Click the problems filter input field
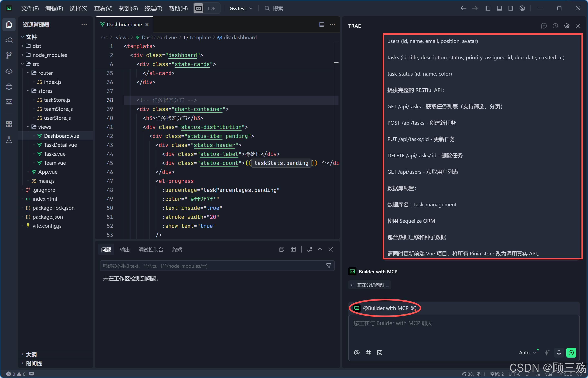Image resolution: width=588 pixels, height=378 pixels. point(212,266)
